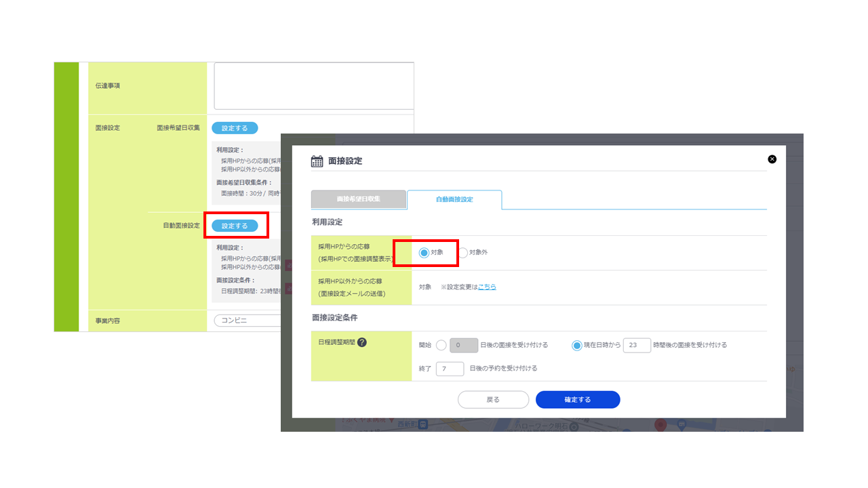Select the 対象 radio for 採用HPからの応募

pos(425,253)
